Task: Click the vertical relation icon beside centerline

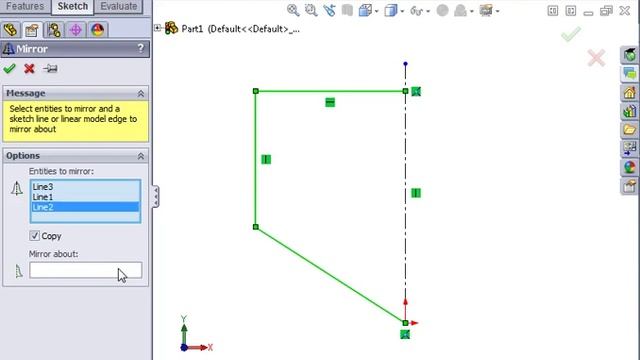Action: [416, 193]
